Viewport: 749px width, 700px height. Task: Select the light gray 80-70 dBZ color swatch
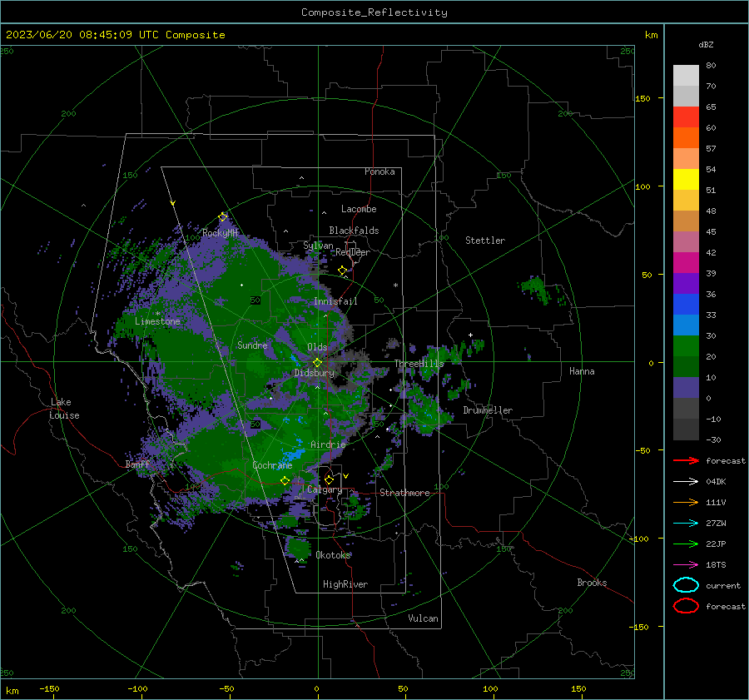[686, 76]
